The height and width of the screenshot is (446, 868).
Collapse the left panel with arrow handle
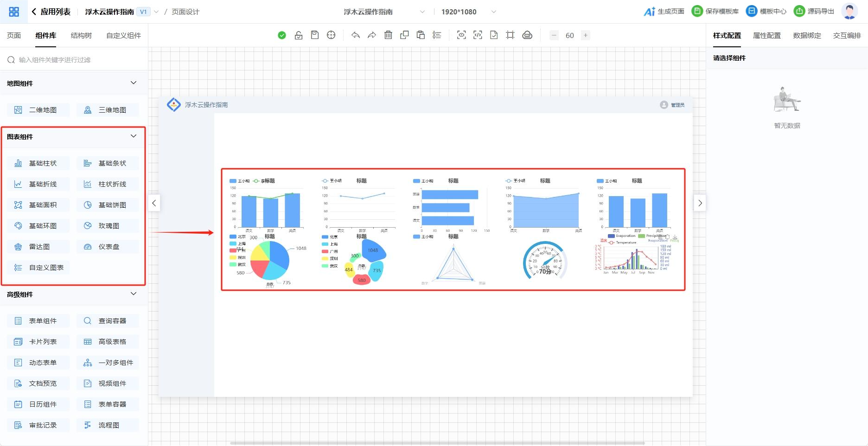[154, 203]
